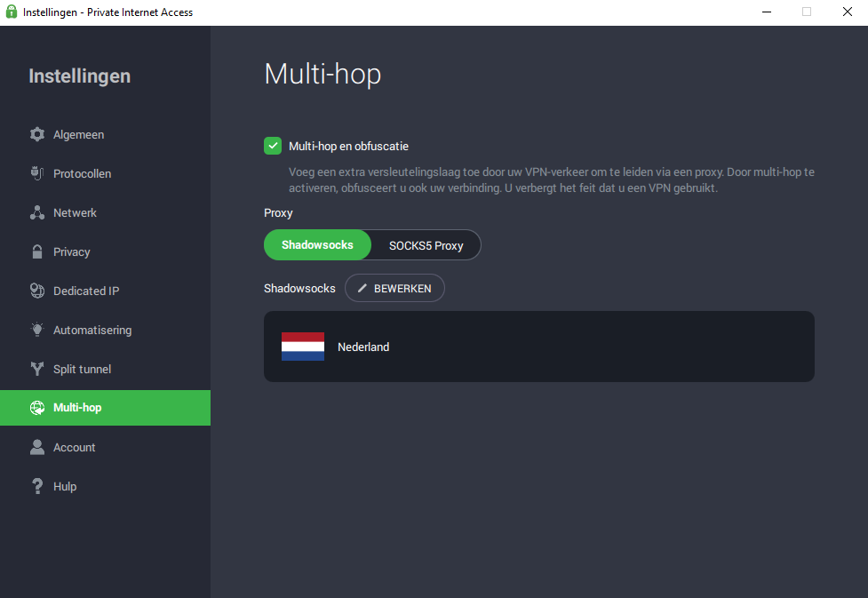Click the Netwerk nodes icon
This screenshot has width=868, height=598.
[x=37, y=213]
